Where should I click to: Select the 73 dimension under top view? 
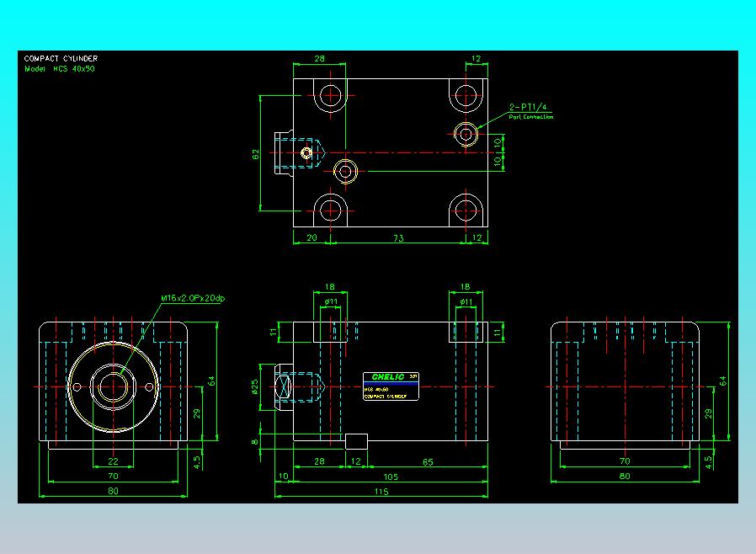coord(398,237)
